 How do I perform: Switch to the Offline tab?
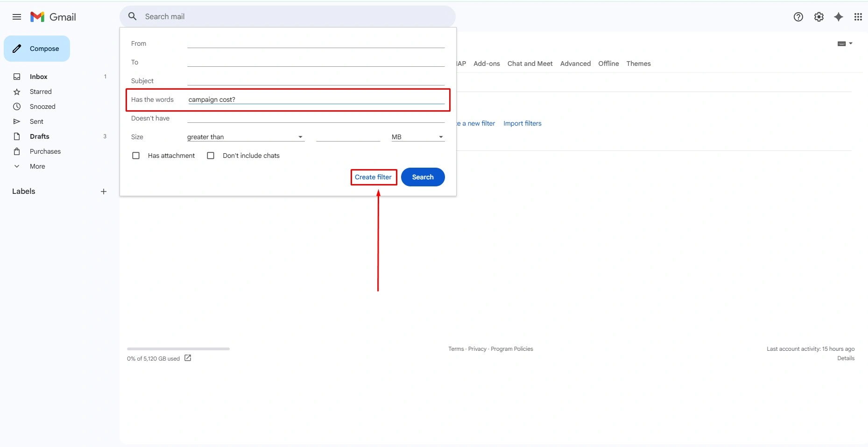point(608,64)
